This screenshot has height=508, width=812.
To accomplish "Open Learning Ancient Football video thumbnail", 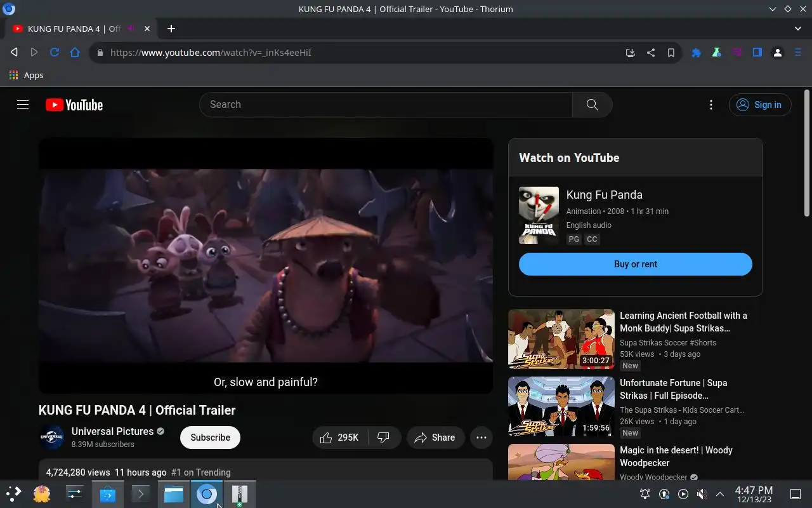I will click(x=561, y=339).
